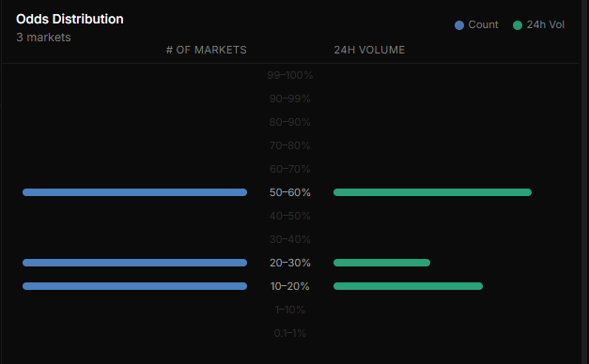Image resolution: width=589 pixels, height=364 pixels.
Task: Click the Odds Distribution title
Action: point(70,19)
